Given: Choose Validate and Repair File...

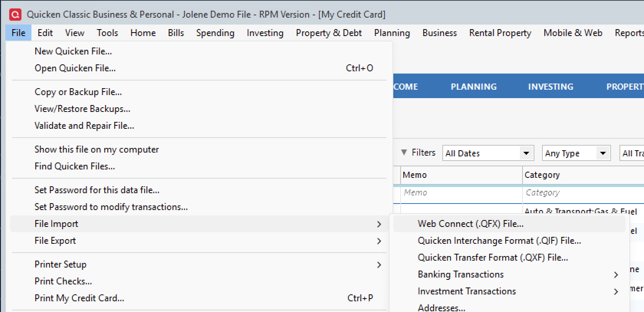Looking at the screenshot, I should [199, 126].
